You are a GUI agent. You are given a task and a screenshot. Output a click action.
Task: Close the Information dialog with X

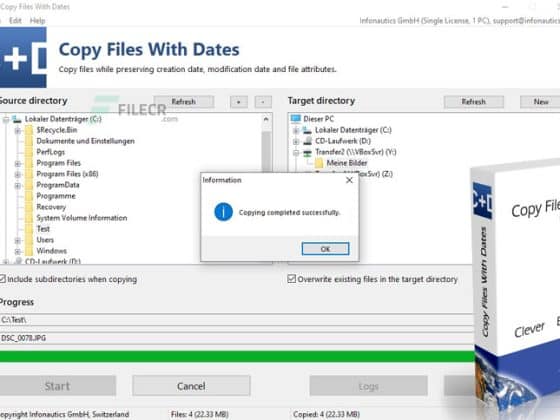pyautogui.click(x=349, y=180)
